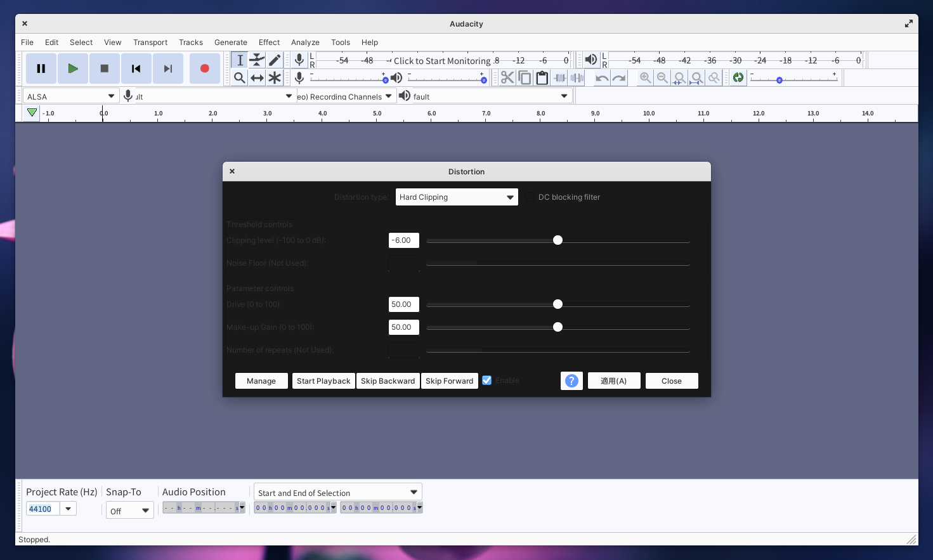Select the Envelope tool in toolbar
This screenshot has height=560, width=933.
tap(257, 60)
